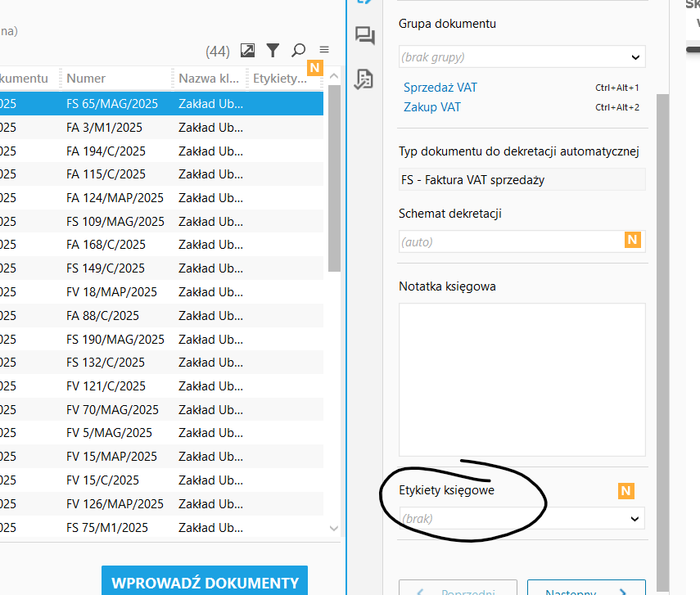The image size is (700, 595).
Task: Click the open-in-new-window icon near the filter
Action: tap(247, 50)
